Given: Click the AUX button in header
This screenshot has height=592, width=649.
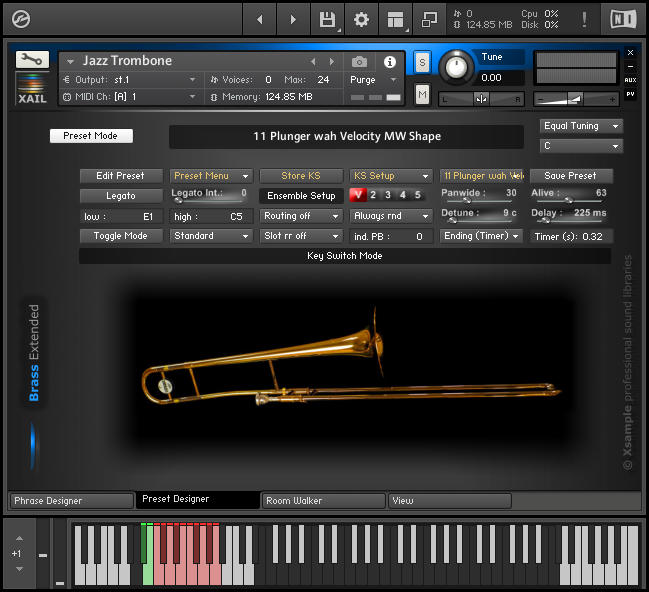Looking at the screenshot, I should point(630,80).
